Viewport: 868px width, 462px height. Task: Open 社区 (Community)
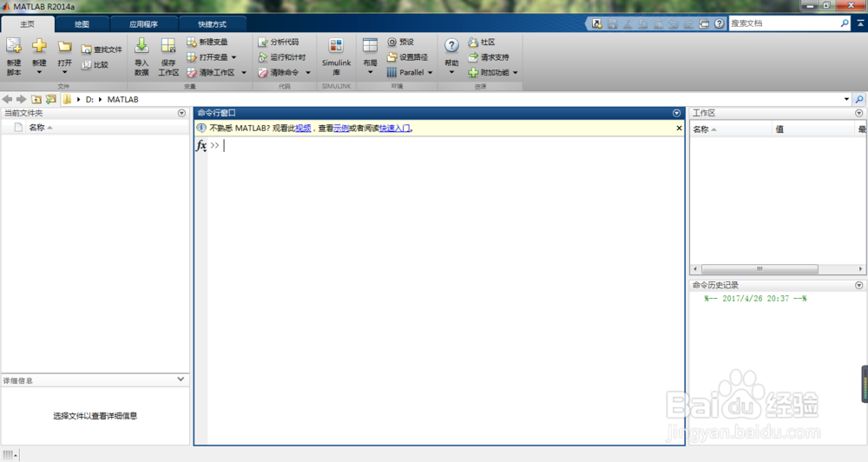[x=481, y=42]
